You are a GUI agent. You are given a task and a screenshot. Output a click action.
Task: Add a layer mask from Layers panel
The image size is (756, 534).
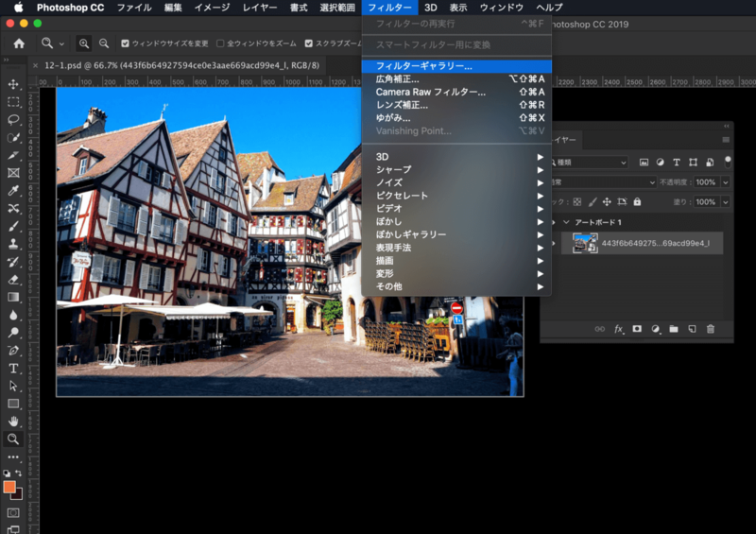click(637, 329)
